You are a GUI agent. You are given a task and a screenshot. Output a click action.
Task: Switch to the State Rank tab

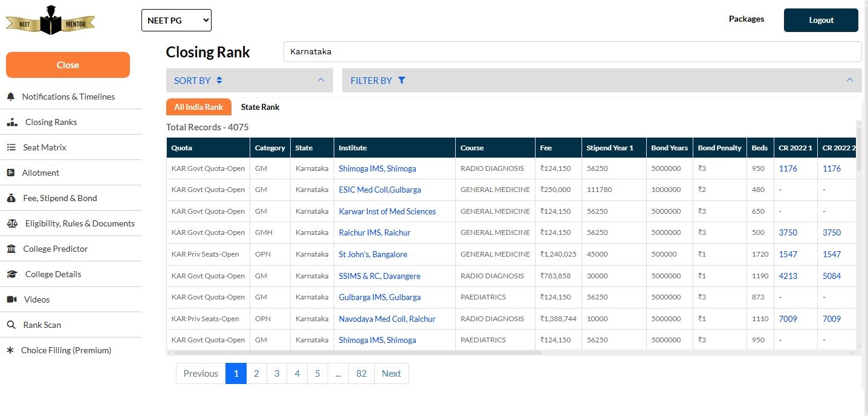click(260, 107)
